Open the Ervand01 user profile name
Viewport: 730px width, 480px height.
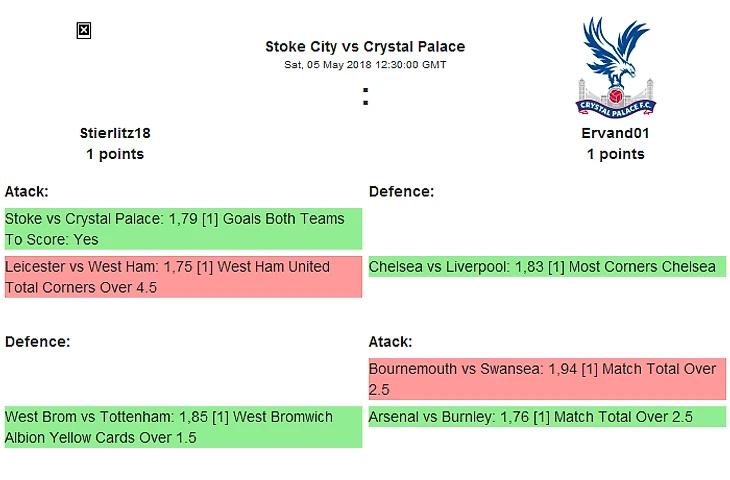coord(615,132)
